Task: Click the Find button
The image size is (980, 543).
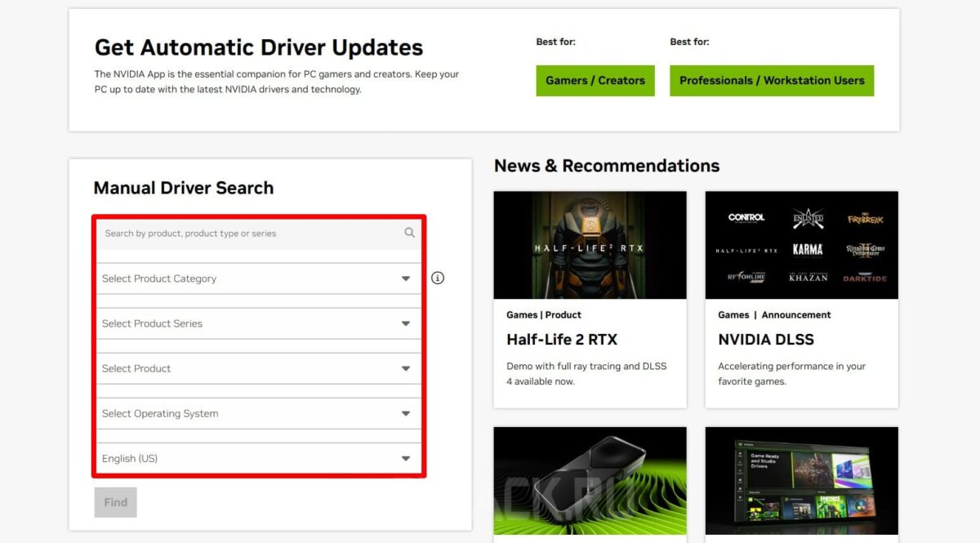Action: tap(115, 502)
